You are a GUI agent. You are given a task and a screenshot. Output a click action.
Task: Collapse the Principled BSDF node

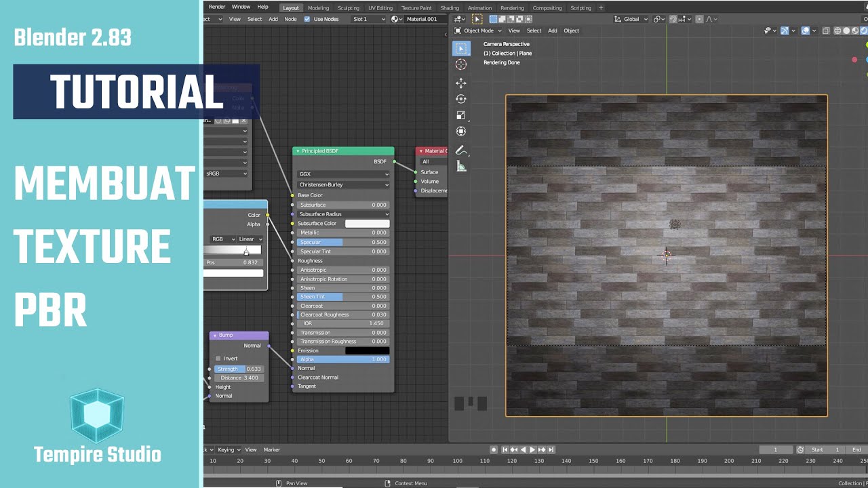click(x=298, y=151)
